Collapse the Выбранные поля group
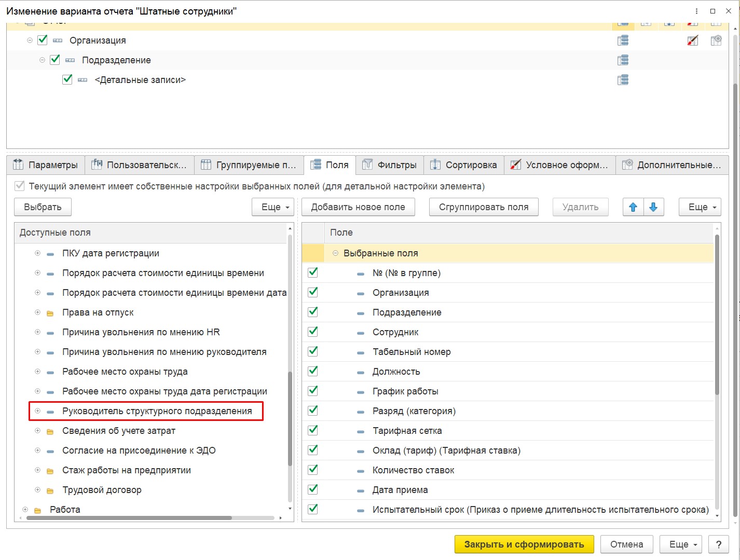This screenshot has height=560, width=740. coord(335,253)
